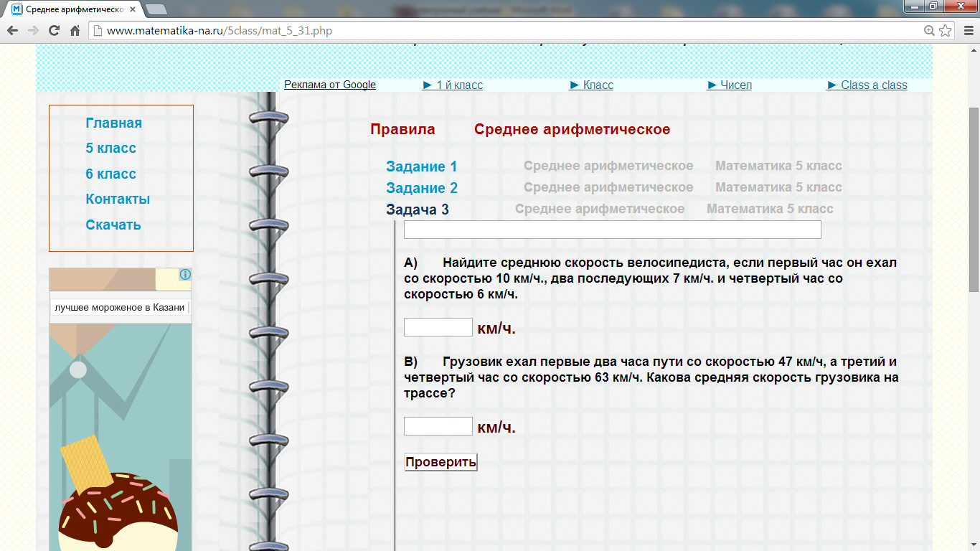Reload the page with the refresh icon

pyautogui.click(x=54, y=31)
